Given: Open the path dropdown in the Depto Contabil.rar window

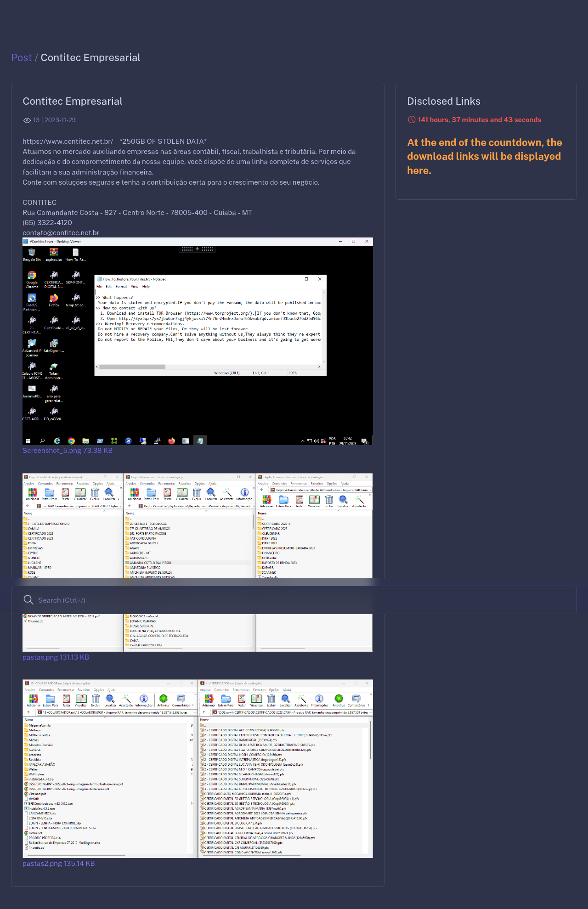Looking at the screenshot, I should tap(120, 506).
